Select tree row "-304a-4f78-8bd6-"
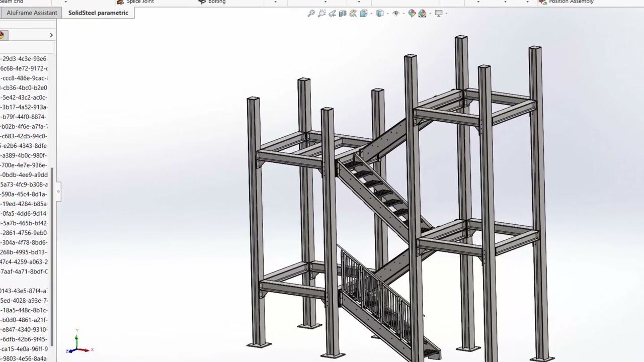Viewport: 644px width, 362px height. click(24, 242)
